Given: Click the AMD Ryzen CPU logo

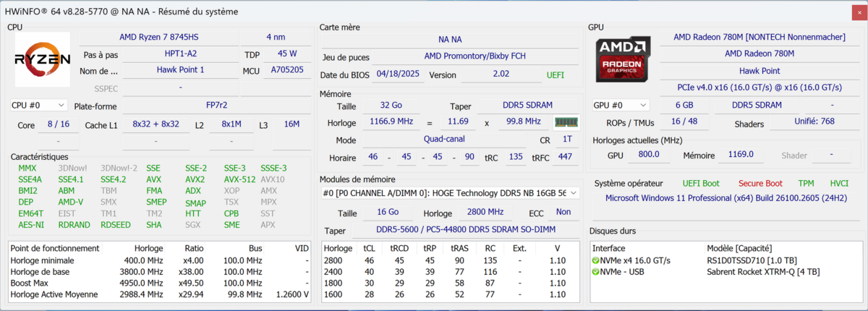Looking at the screenshot, I should pos(43,59).
